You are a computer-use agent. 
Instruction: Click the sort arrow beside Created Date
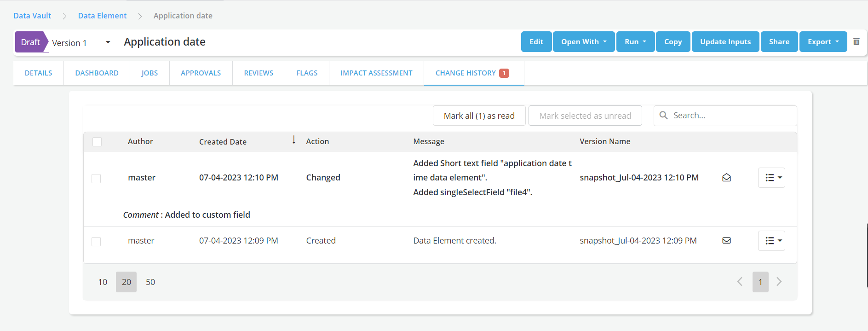[x=293, y=140]
